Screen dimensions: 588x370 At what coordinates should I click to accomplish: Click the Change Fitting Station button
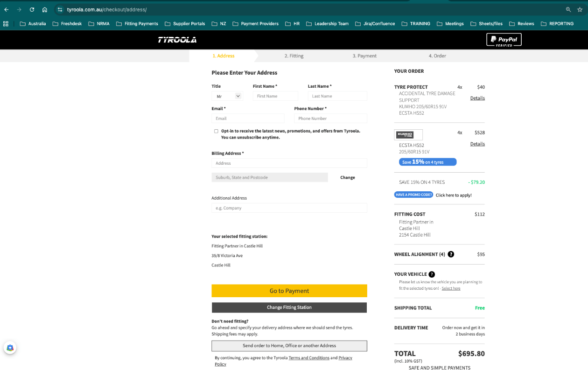point(289,307)
